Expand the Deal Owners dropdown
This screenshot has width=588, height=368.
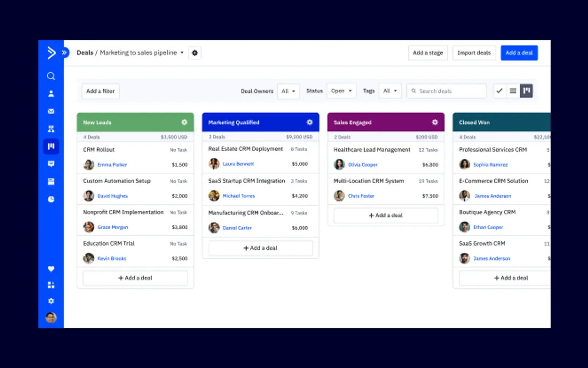tap(288, 91)
